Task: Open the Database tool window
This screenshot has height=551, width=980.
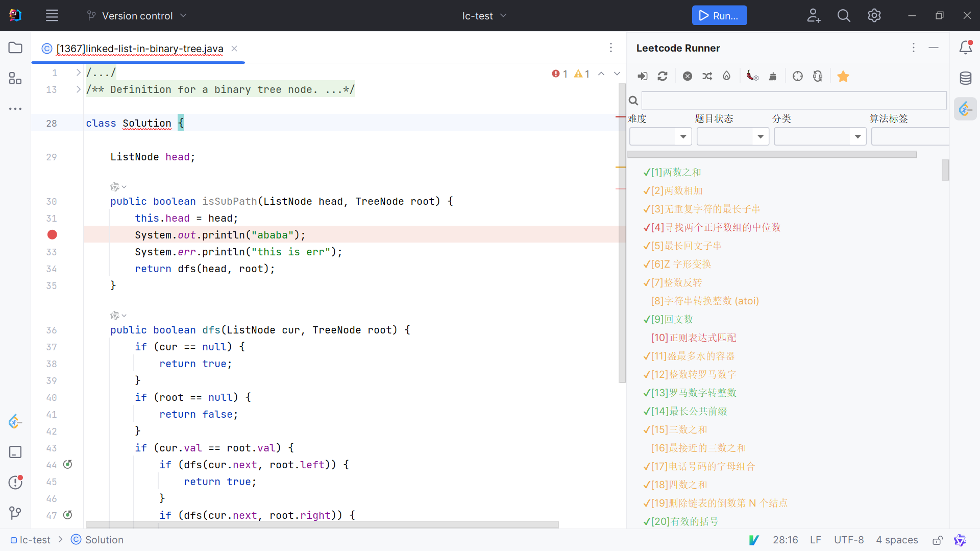Action: [x=966, y=78]
